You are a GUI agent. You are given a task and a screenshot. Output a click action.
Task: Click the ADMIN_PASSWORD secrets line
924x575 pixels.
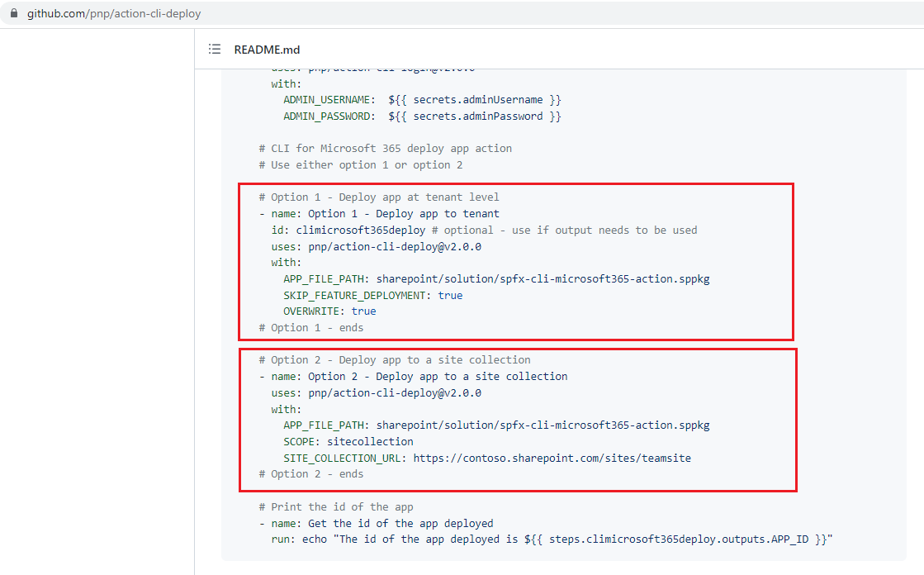(x=421, y=116)
